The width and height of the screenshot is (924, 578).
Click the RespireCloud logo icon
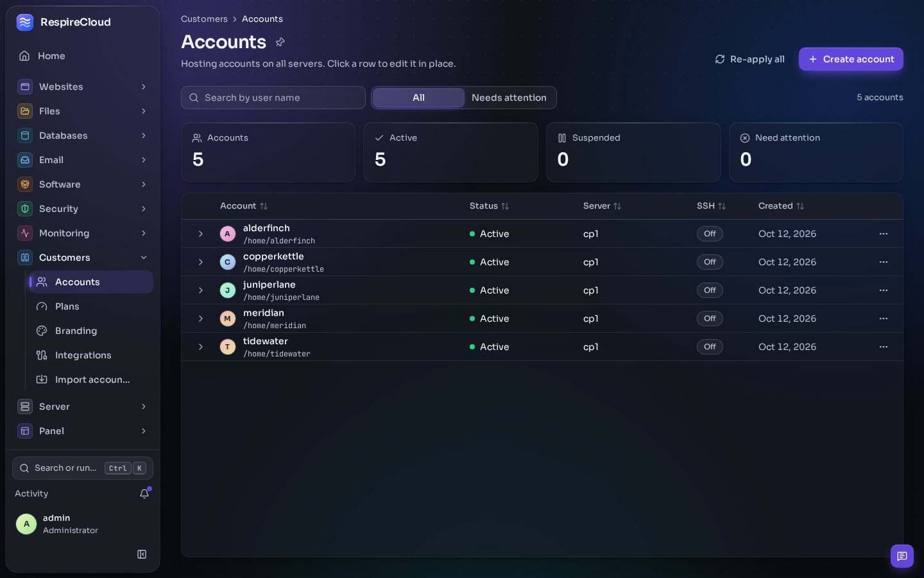click(x=25, y=22)
